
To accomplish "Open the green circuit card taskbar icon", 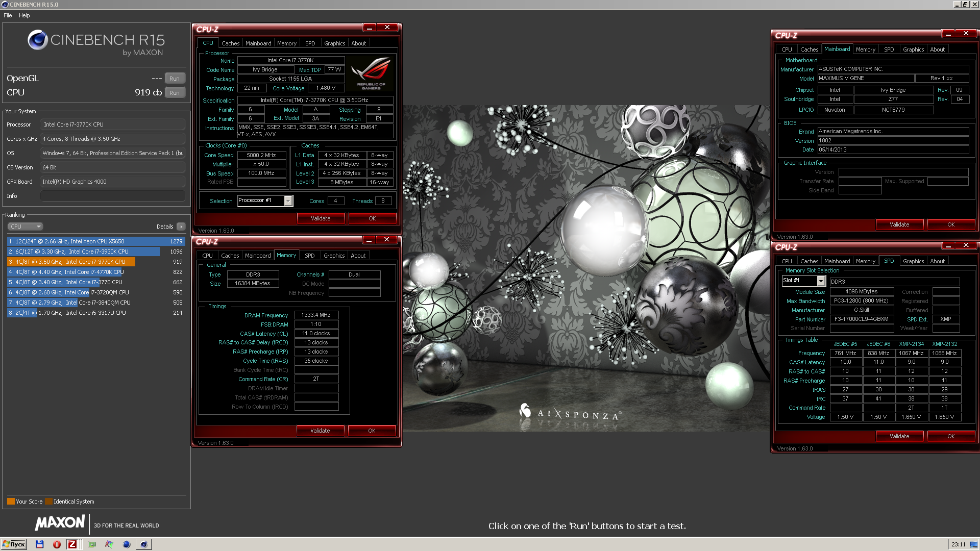I will point(92,544).
